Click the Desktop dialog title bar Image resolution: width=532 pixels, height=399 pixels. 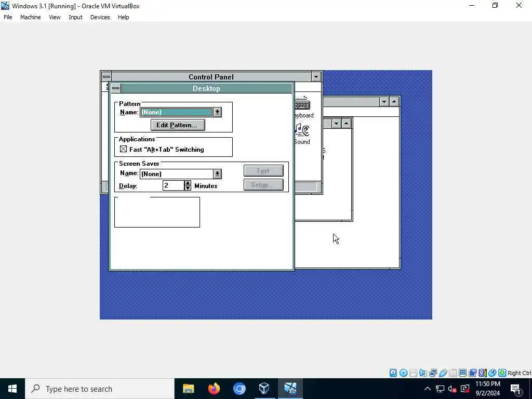click(206, 88)
